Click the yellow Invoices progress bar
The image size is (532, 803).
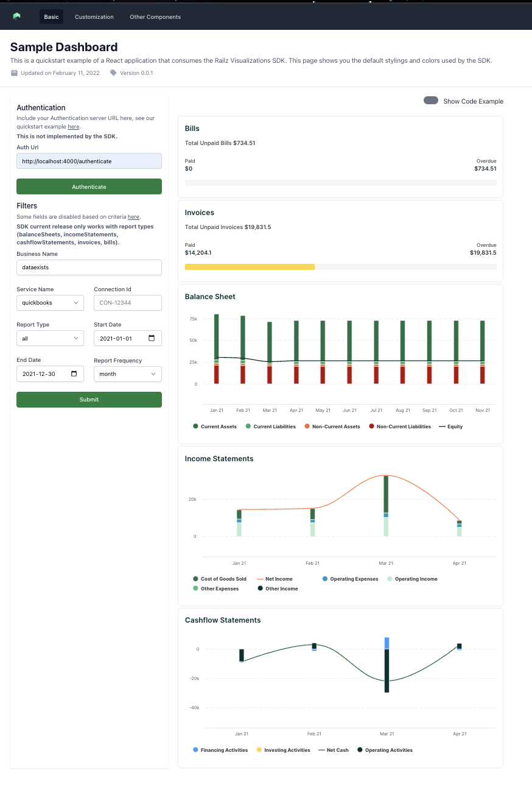pyautogui.click(x=250, y=267)
